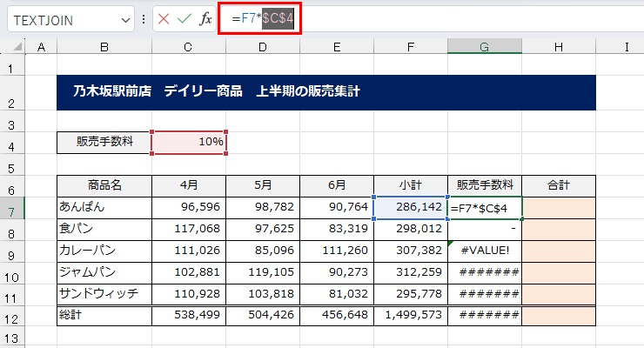Select the orange 合計 cell for あんぱん

559,208
